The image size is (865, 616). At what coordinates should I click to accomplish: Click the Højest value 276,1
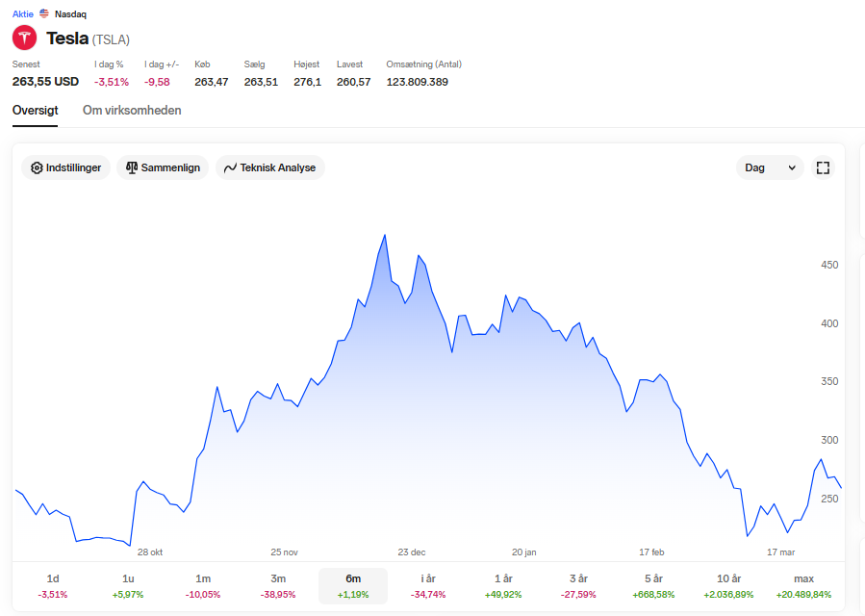(x=307, y=82)
